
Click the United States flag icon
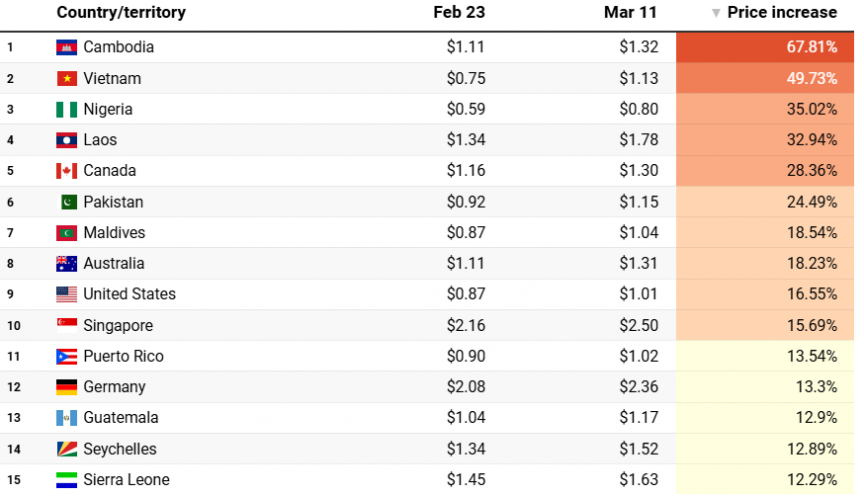click(66, 294)
